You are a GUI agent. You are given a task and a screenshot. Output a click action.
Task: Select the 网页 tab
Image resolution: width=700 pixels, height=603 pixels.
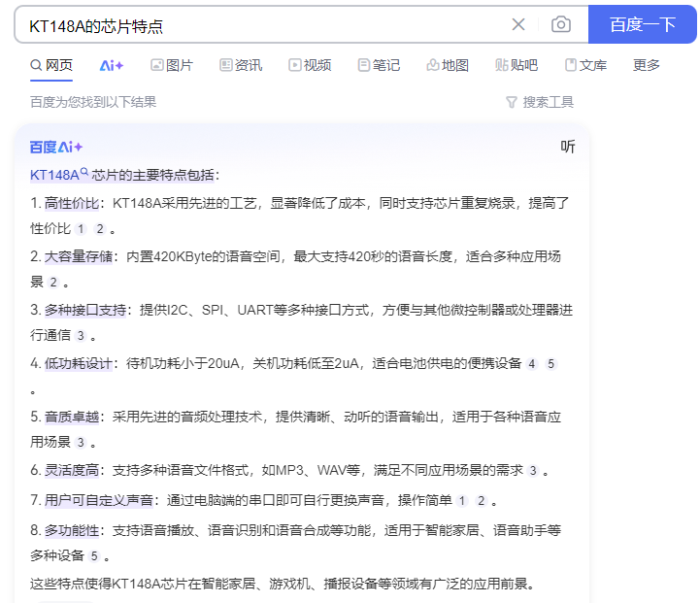click(51, 65)
